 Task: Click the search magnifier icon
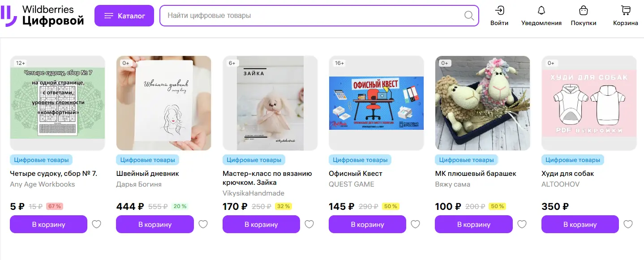point(469,16)
